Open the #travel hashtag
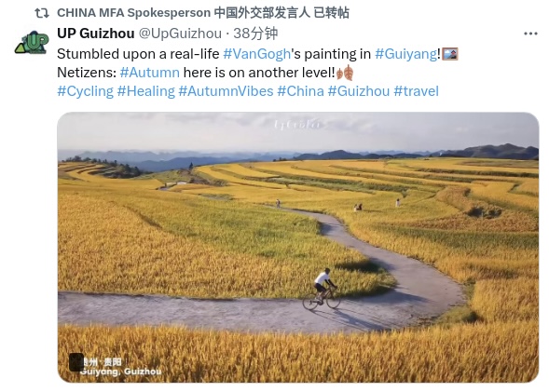The width and height of the screenshot is (549, 392). 416,91
